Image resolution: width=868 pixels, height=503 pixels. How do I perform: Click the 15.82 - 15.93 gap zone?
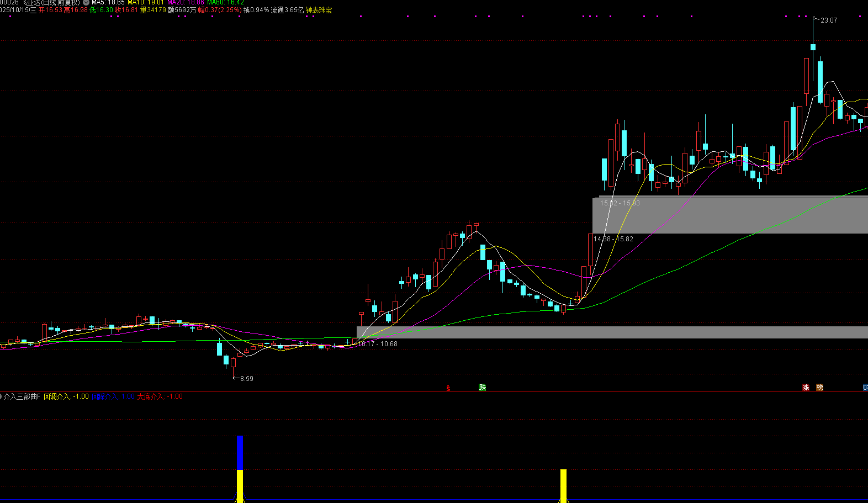[730, 215]
